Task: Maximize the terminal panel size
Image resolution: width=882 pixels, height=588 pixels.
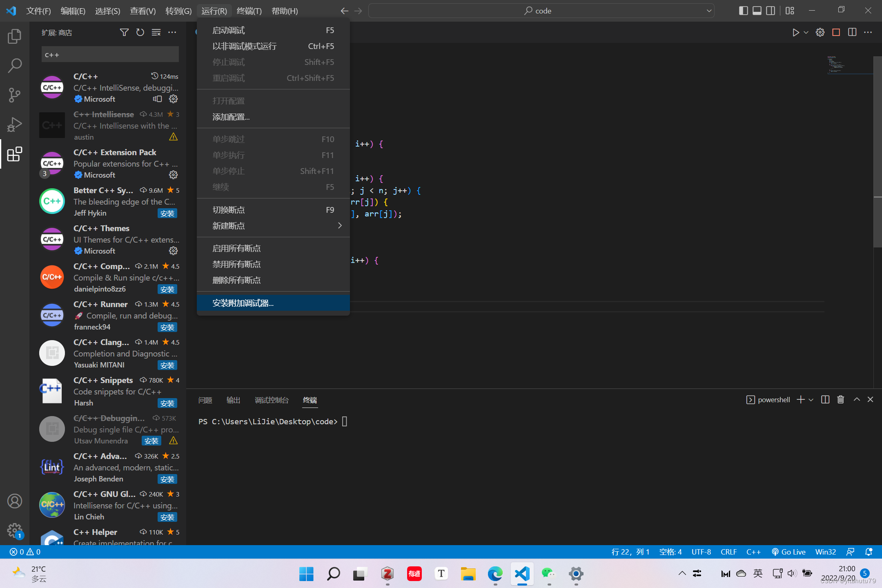Action: [x=857, y=399]
